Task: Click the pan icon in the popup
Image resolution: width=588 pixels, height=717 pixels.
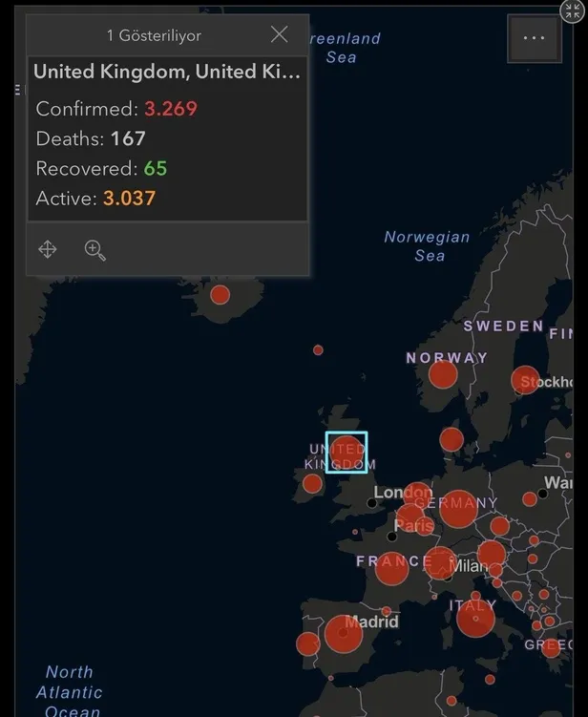Action: coord(48,249)
